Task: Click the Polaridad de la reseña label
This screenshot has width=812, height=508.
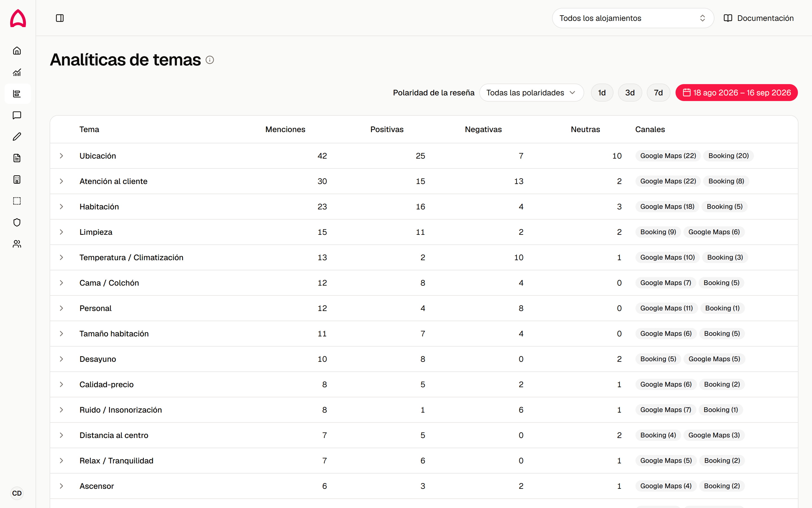Action: coord(434,93)
